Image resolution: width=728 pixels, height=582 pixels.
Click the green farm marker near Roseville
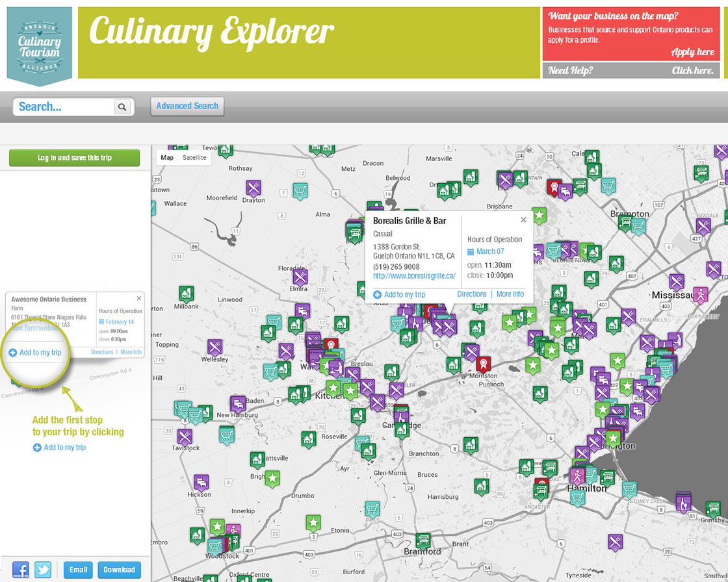tap(309, 440)
